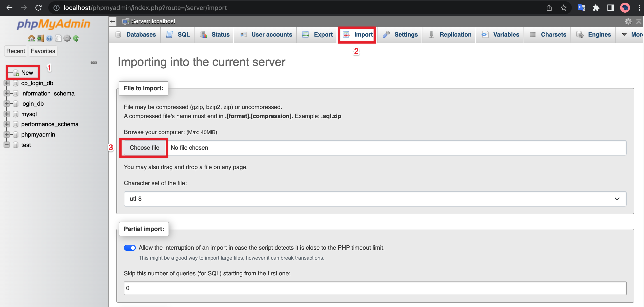Open phpMyAdmin home via house icon

(31, 38)
